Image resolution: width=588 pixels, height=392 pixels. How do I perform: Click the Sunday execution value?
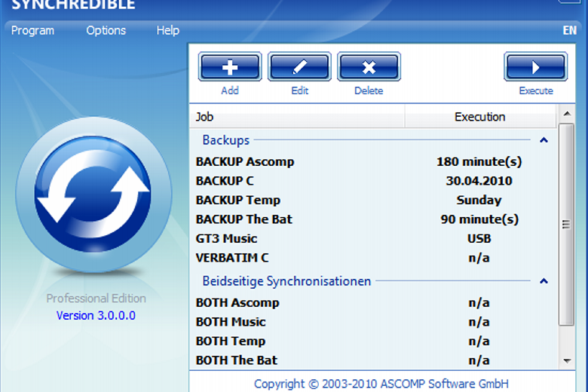(x=479, y=200)
